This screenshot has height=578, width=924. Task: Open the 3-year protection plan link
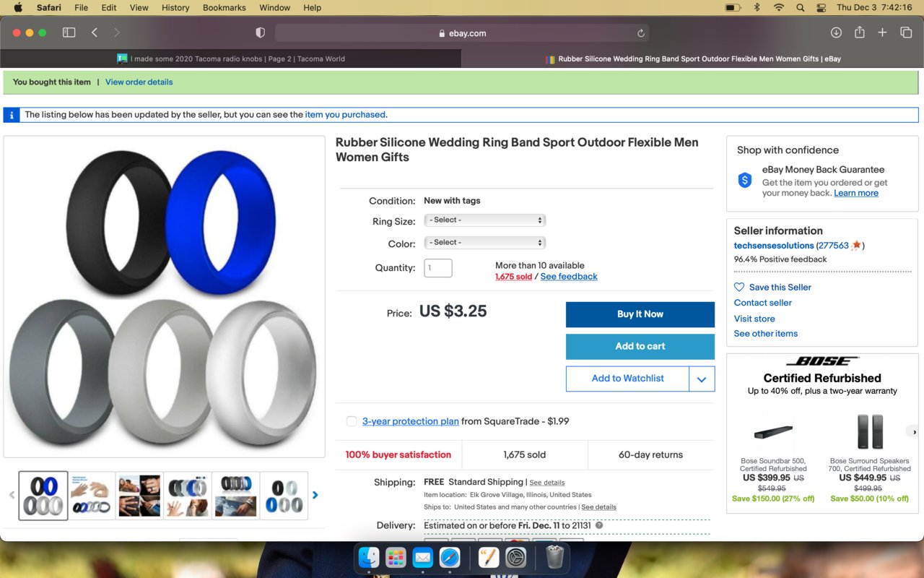tap(411, 421)
